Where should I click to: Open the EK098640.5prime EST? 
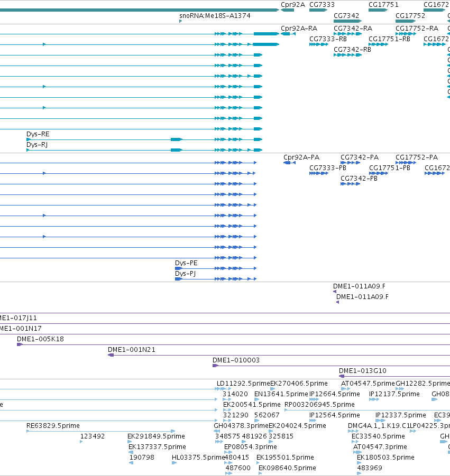pos(260,473)
